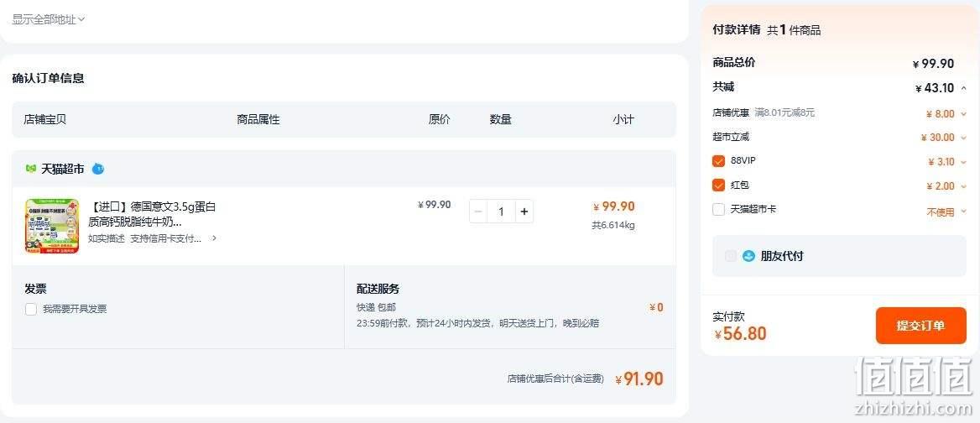Open the milk product thumbnail image
Viewport: 980px width, 423px height.
pos(52,226)
